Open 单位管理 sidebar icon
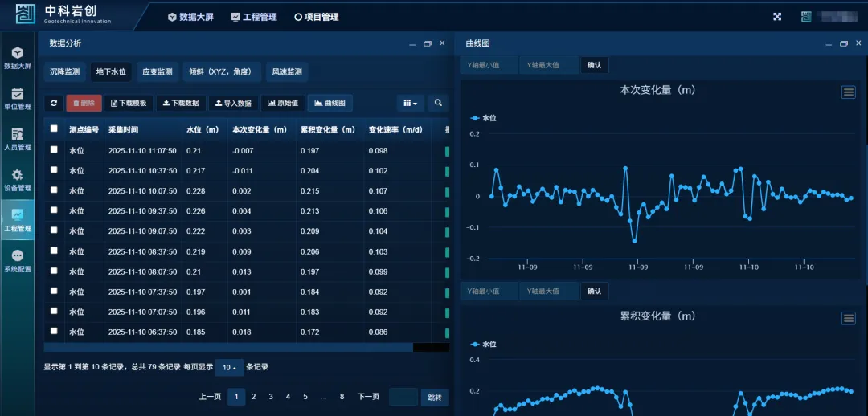Viewport: 868px width, 416px height. [x=18, y=98]
